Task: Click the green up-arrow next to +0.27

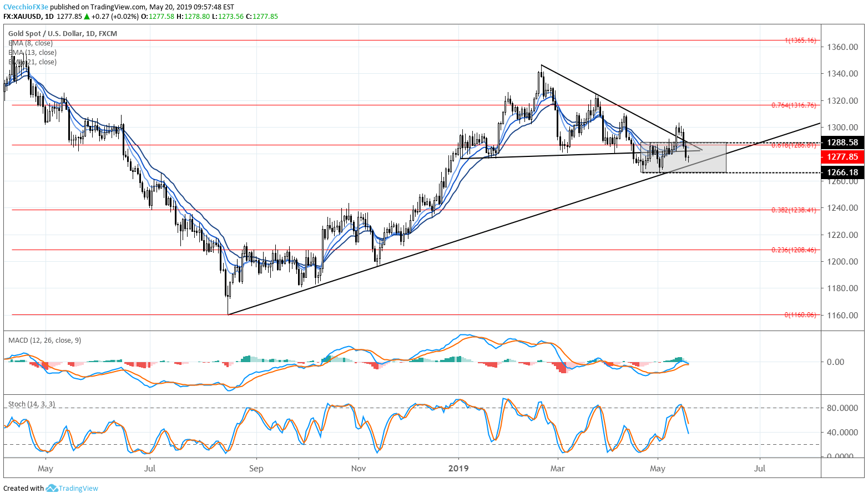Action: click(x=87, y=17)
